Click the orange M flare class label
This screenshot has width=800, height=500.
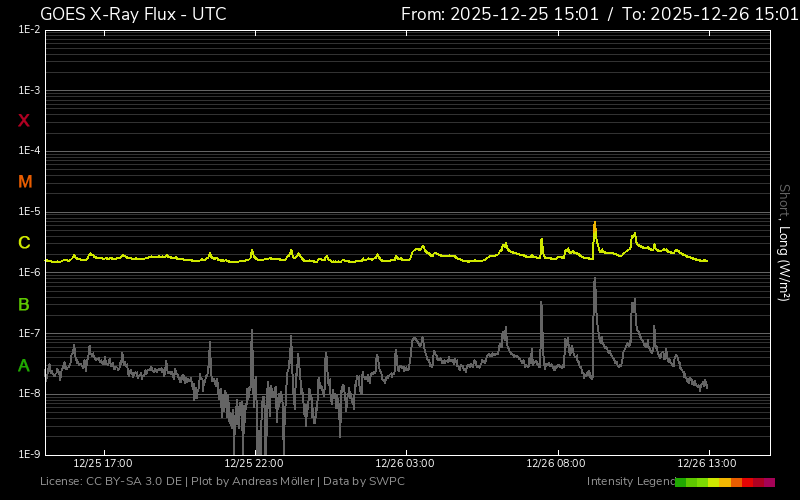point(25,182)
